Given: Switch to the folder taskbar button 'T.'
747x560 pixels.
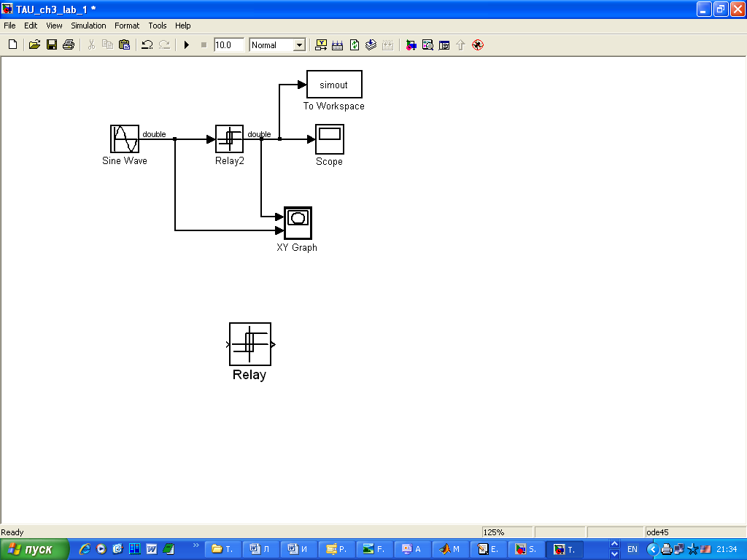Looking at the screenshot, I should [x=222, y=549].
